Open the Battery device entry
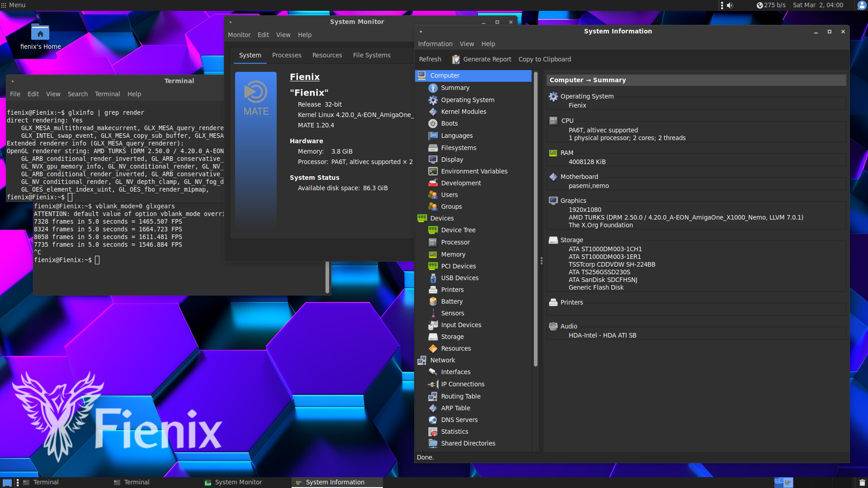This screenshot has height=488, width=868. pyautogui.click(x=451, y=301)
